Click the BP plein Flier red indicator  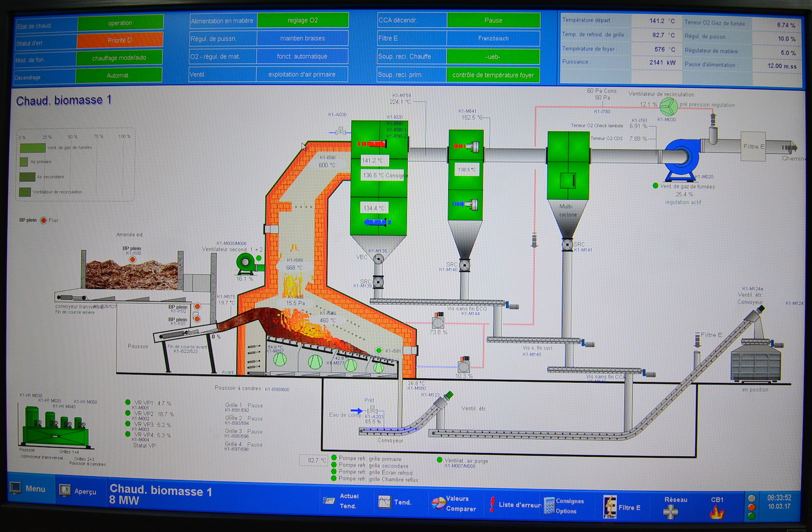(x=44, y=220)
